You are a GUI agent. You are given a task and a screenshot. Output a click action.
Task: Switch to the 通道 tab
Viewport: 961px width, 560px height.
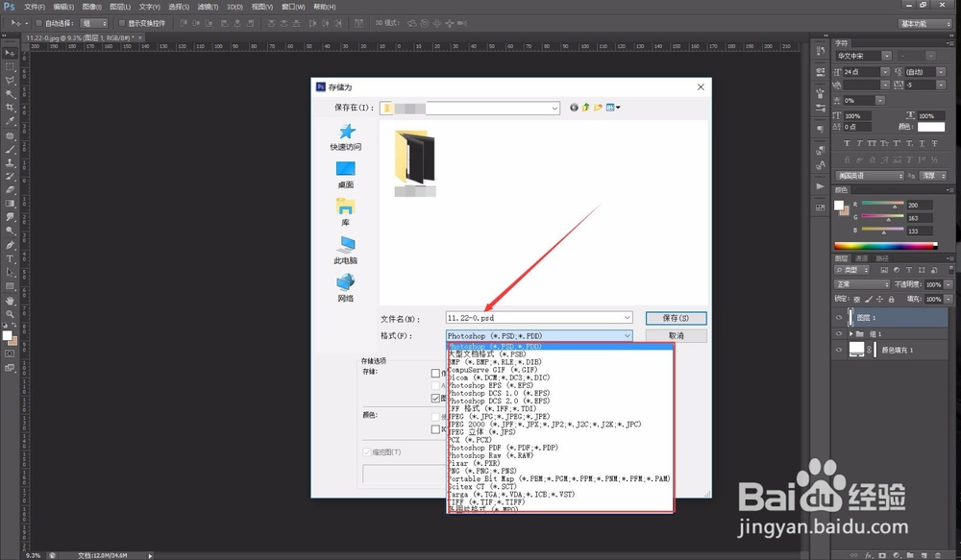pyautogui.click(x=862, y=258)
